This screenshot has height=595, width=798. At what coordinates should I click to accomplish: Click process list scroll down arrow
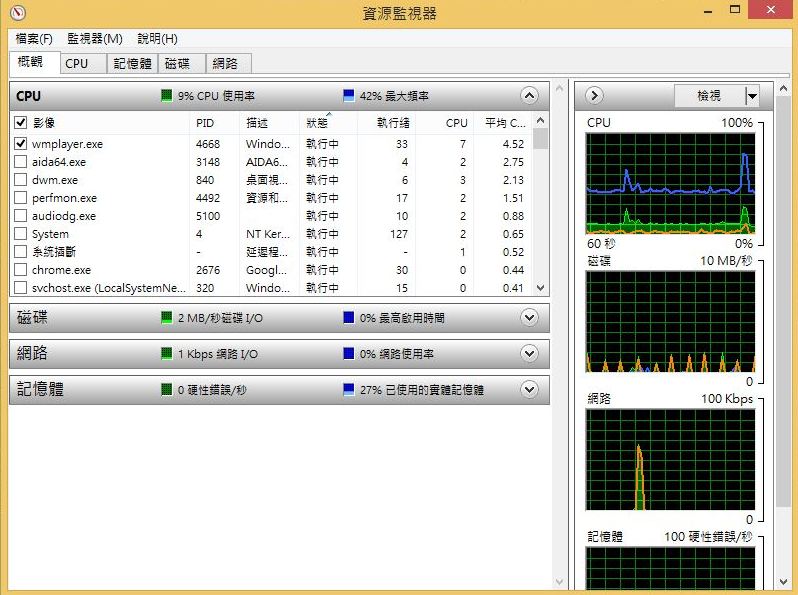tap(540, 288)
